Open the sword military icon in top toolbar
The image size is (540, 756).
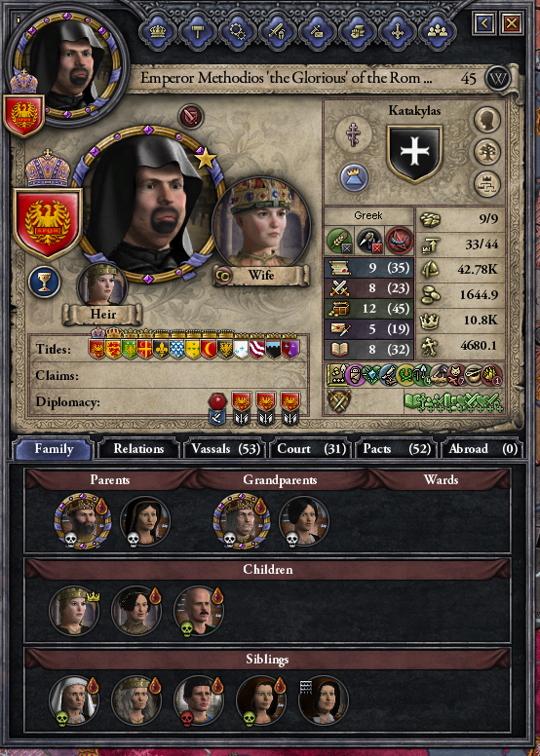pos(278,32)
